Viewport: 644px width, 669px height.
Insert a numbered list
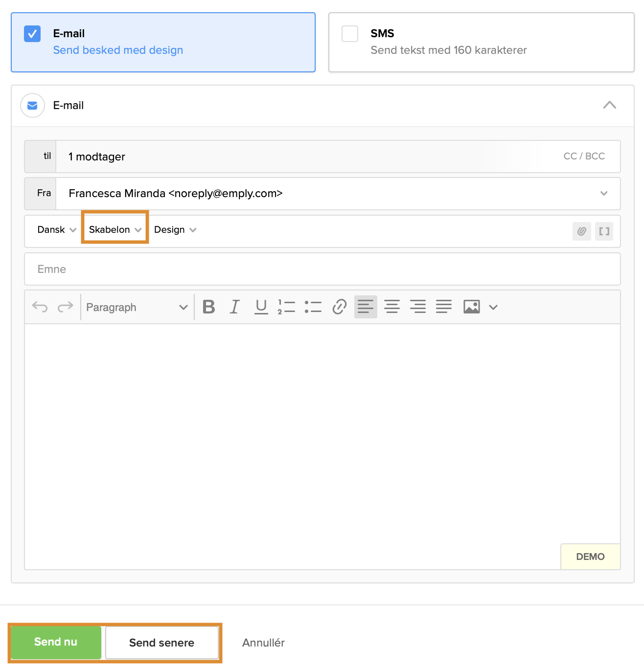click(287, 307)
